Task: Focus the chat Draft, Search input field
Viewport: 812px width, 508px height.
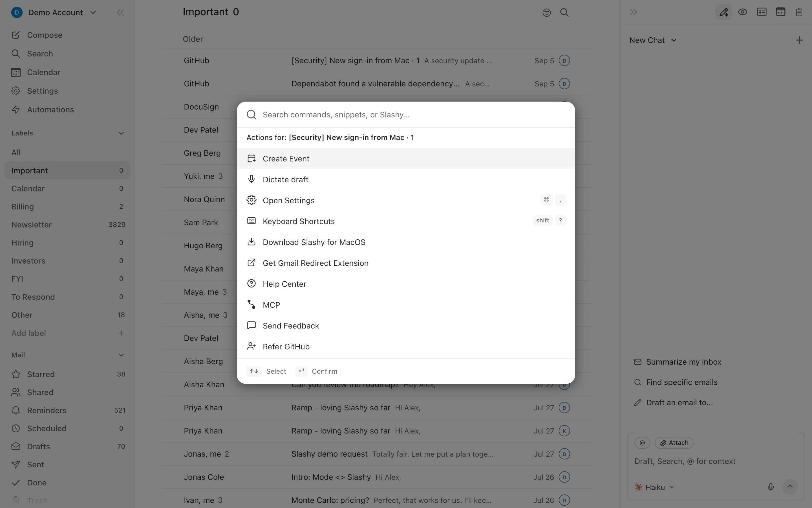Action: tap(716, 461)
